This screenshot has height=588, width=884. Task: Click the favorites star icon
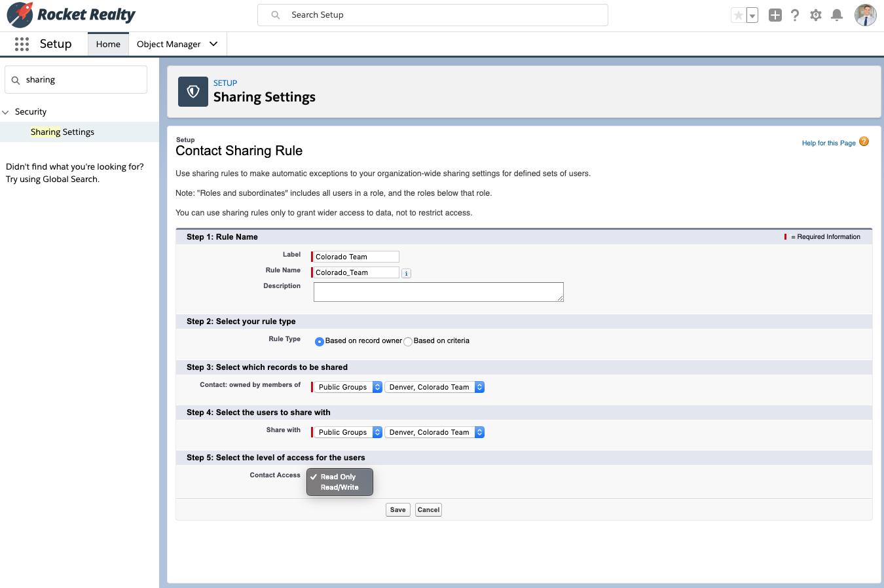tap(739, 14)
